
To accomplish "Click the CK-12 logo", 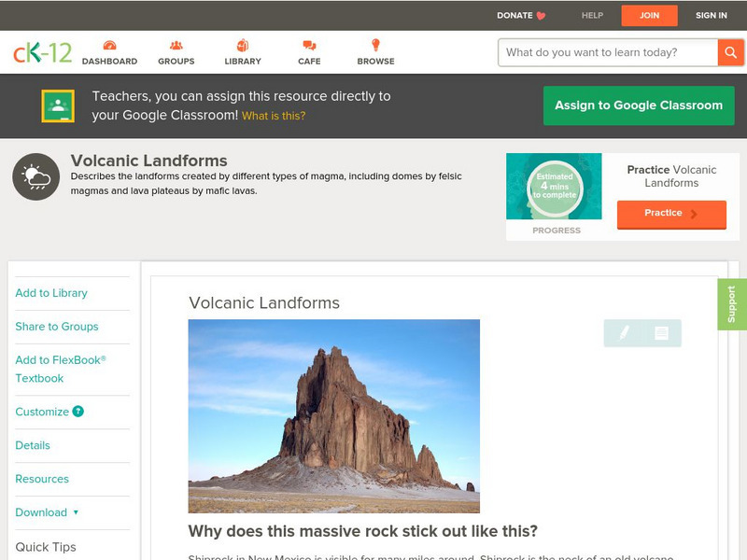I will coord(42,52).
